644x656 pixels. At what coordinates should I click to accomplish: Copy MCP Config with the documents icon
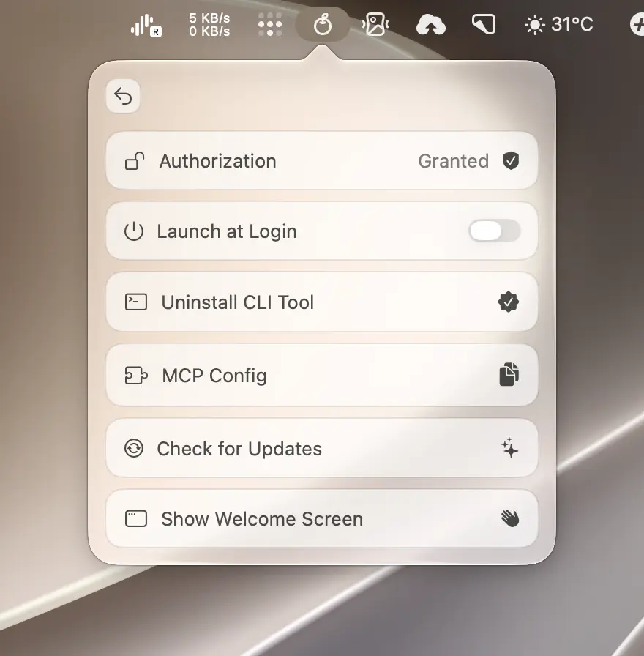[509, 374]
